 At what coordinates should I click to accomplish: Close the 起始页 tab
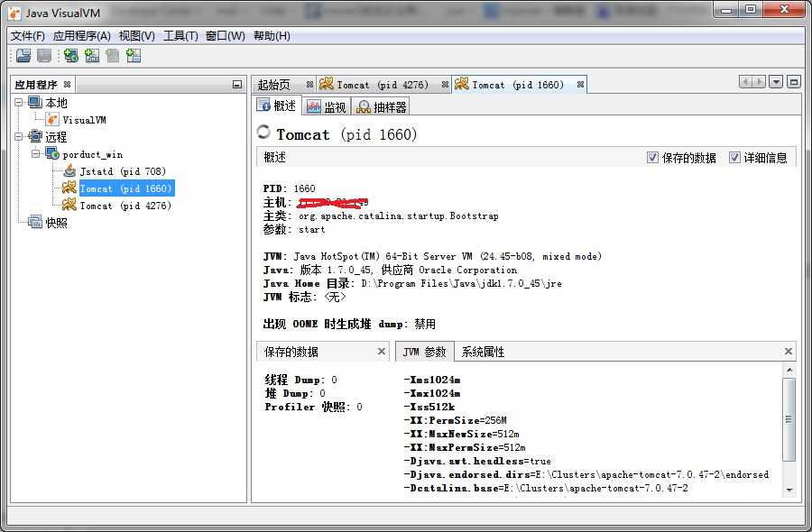(309, 85)
